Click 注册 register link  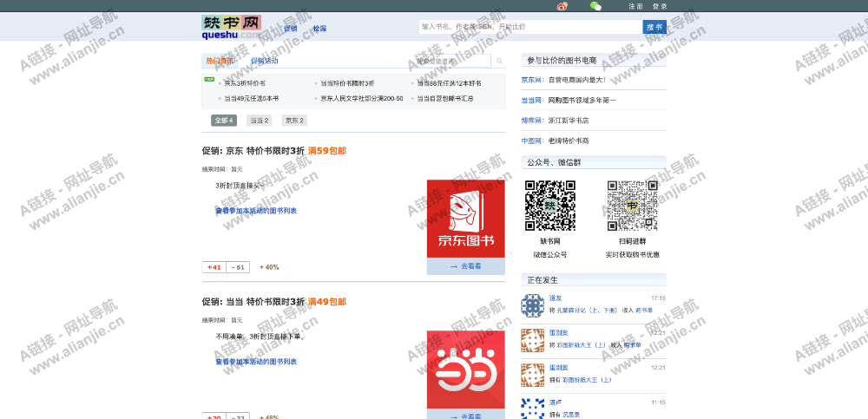pyautogui.click(x=635, y=7)
